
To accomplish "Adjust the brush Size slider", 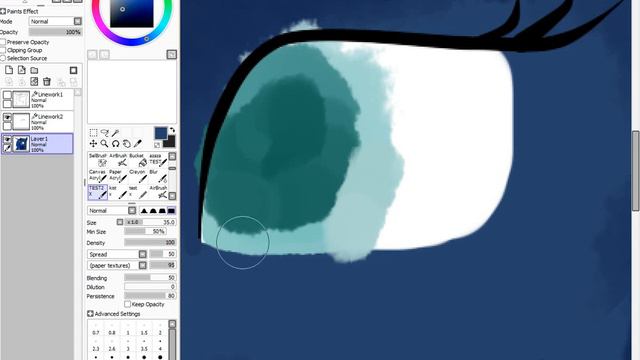I will pos(150,222).
